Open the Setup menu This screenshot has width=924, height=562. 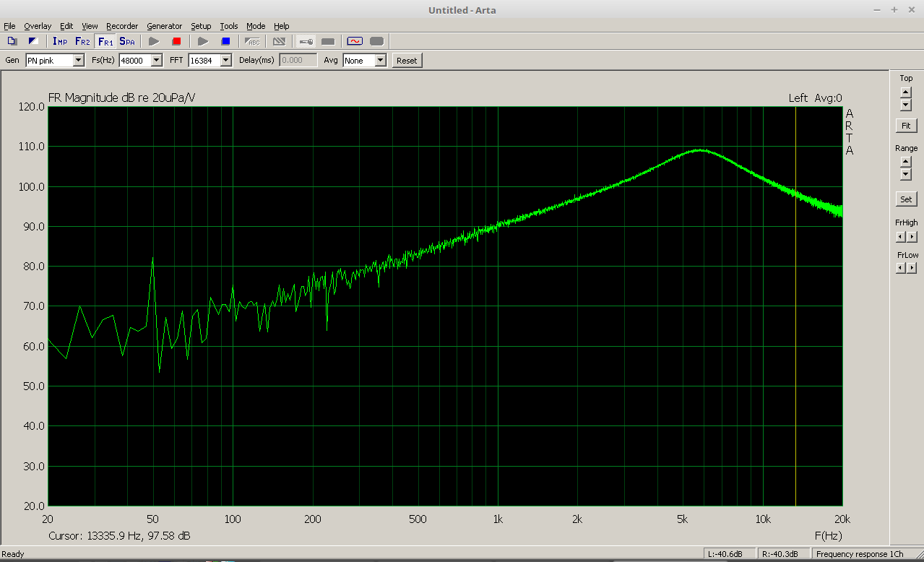tap(201, 26)
